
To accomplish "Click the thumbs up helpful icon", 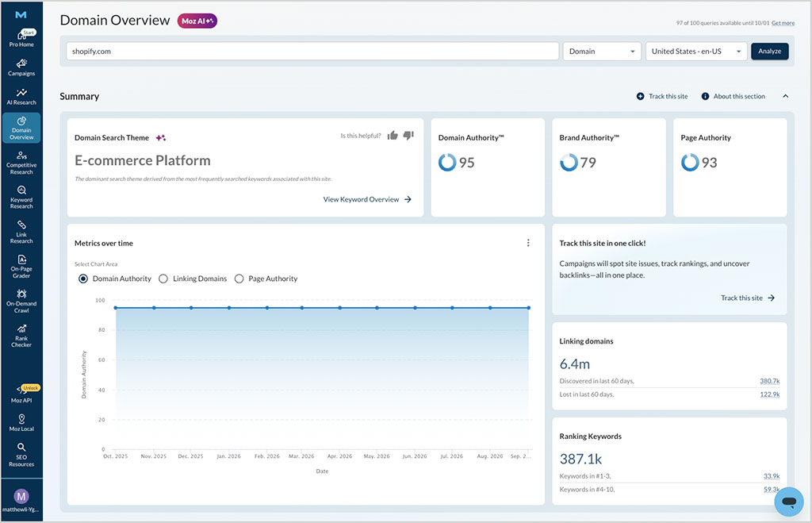I will (x=393, y=135).
